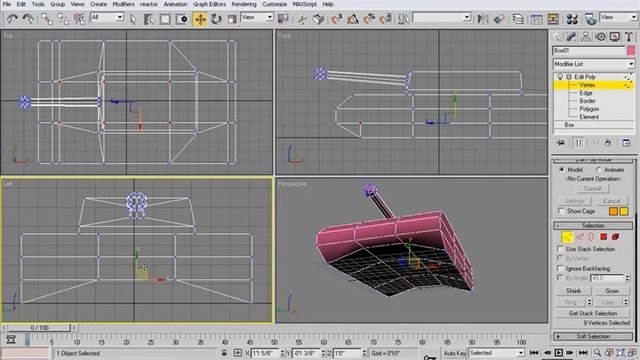Open the Rendering menu
The height and width of the screenshot is (360, 640).
[x=244, y=4]
